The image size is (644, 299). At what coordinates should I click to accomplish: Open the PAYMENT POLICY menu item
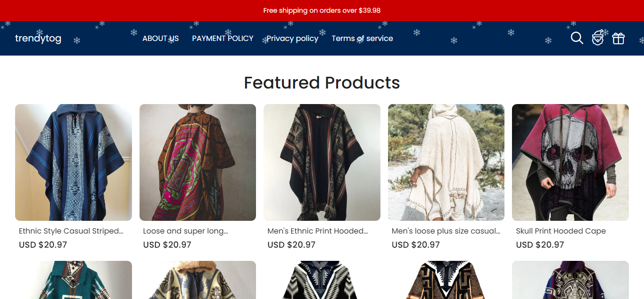[223, 39]
